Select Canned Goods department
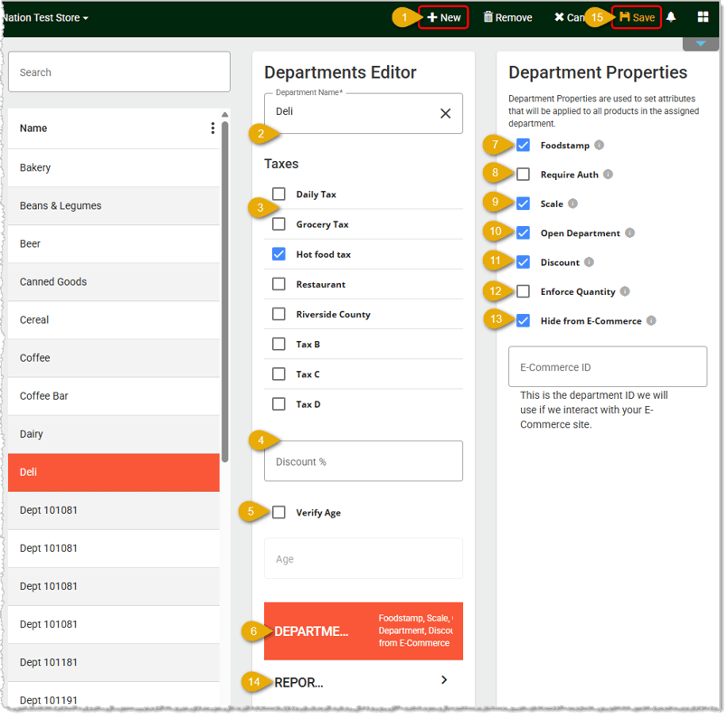Image resolution: width=728 pixels, height=720 pixels. point(114,282)
